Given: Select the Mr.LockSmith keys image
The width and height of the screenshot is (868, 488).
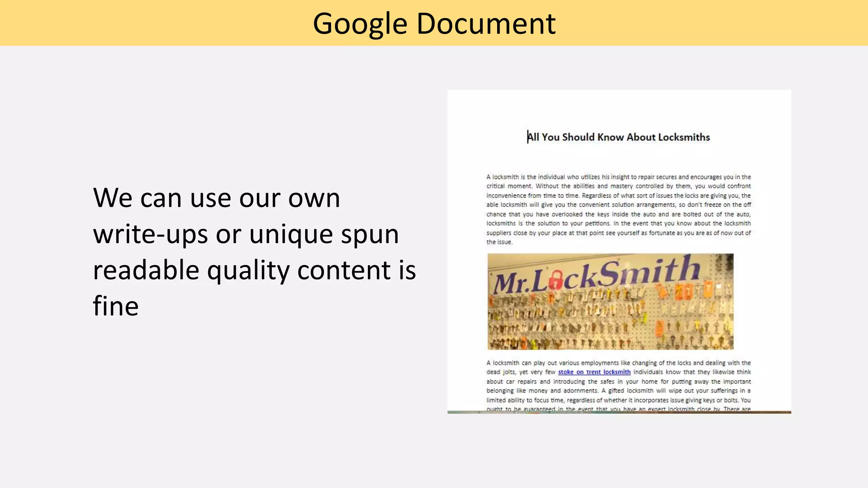Looking at the screenshot, I should coord(610,302).
